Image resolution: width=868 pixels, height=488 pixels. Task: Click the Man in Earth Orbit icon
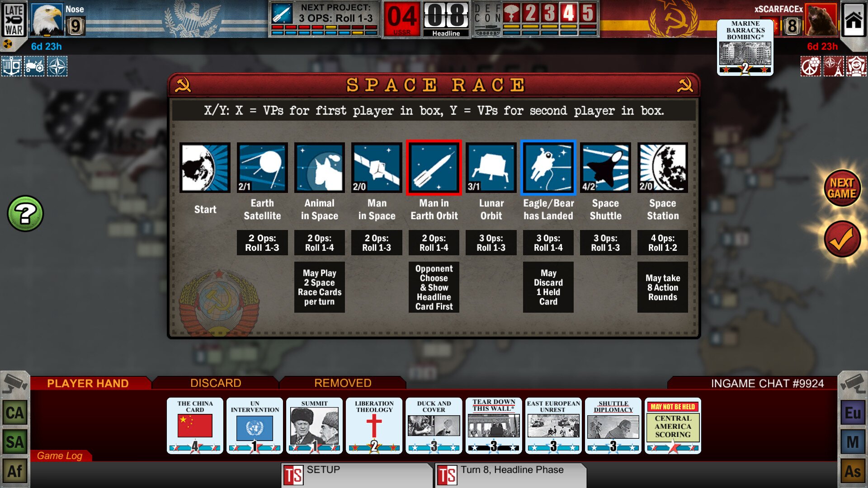434,168
